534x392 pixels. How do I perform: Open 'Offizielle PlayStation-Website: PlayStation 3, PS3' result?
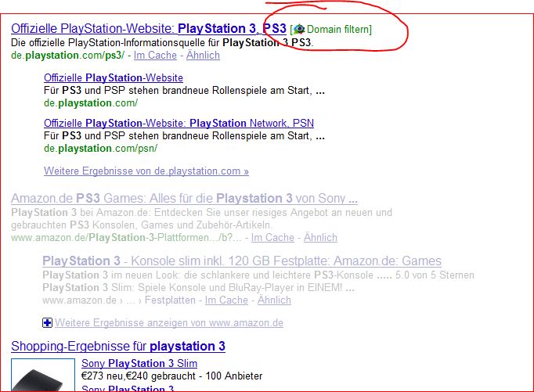click(x=149, y=29)
